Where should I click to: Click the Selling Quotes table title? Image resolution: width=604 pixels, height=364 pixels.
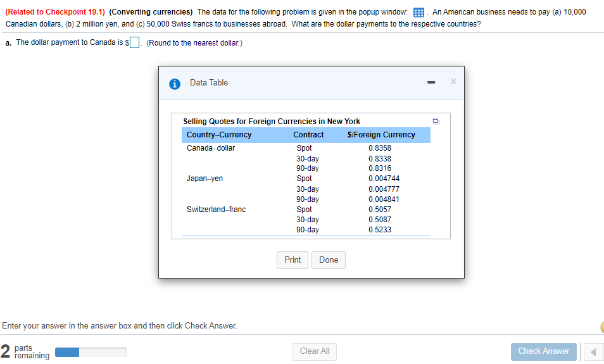coord(272,122)
